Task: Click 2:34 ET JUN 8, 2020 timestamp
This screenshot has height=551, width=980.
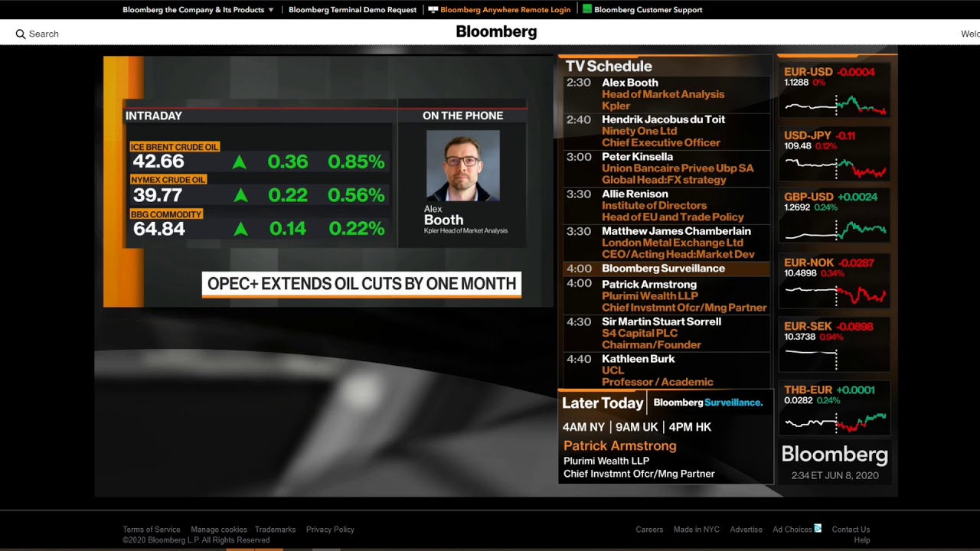Action: (835, 475)
